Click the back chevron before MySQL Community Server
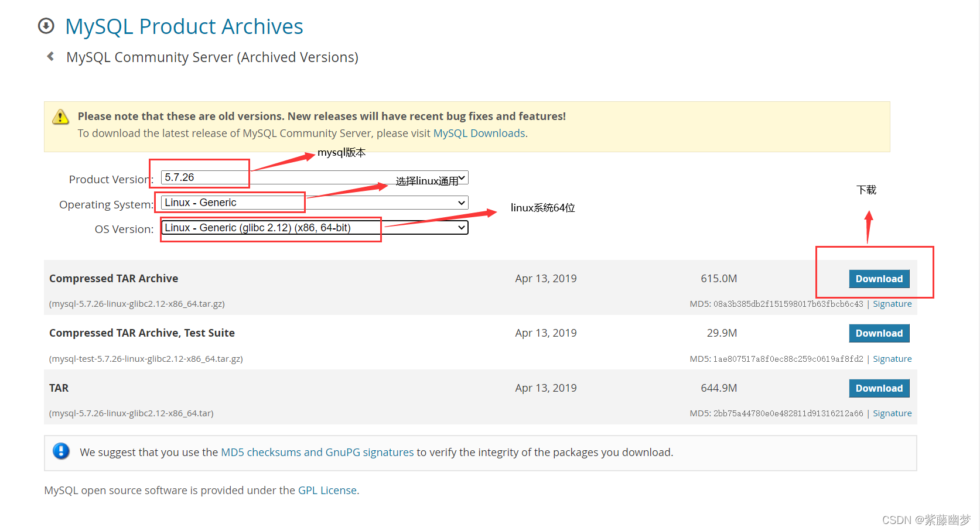The image size is (980, 531). click(50, 56)
